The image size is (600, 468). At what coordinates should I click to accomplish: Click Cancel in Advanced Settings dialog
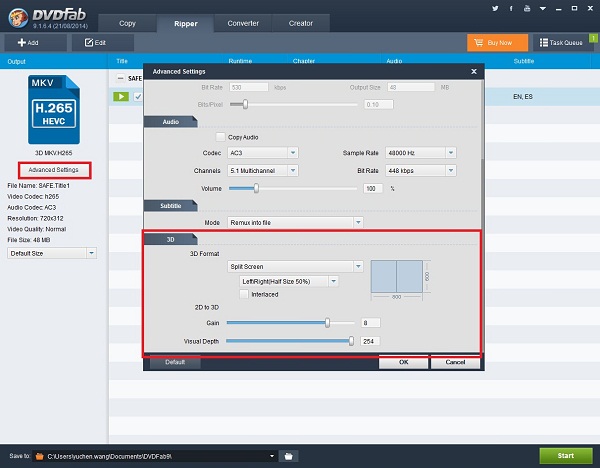455,362
